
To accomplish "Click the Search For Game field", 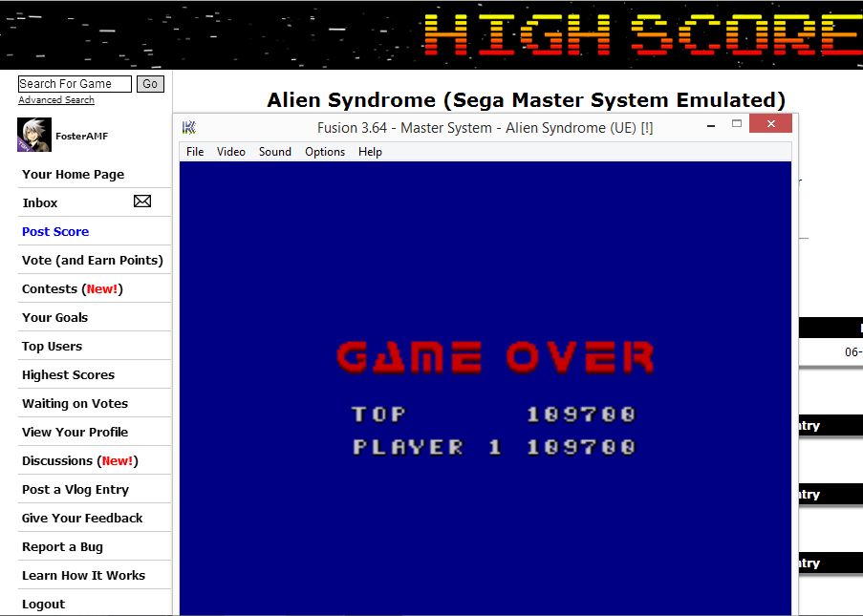I will tap(75, 84).
